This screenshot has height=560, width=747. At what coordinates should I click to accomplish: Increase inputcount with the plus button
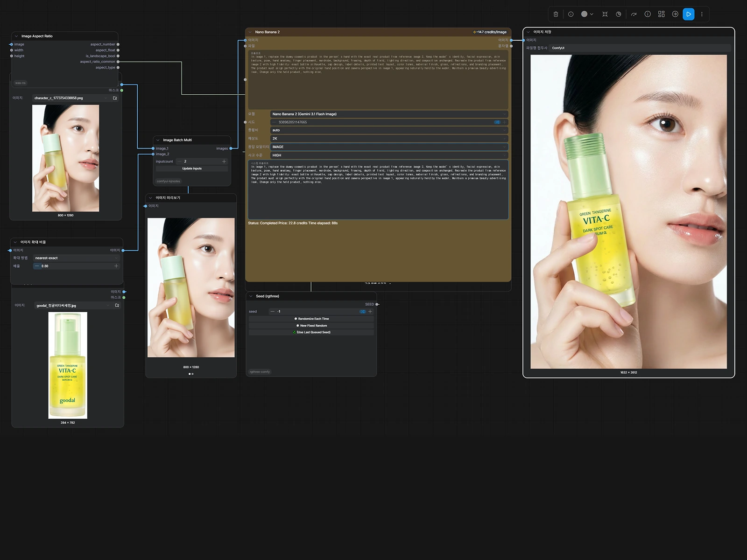(224, 161)
